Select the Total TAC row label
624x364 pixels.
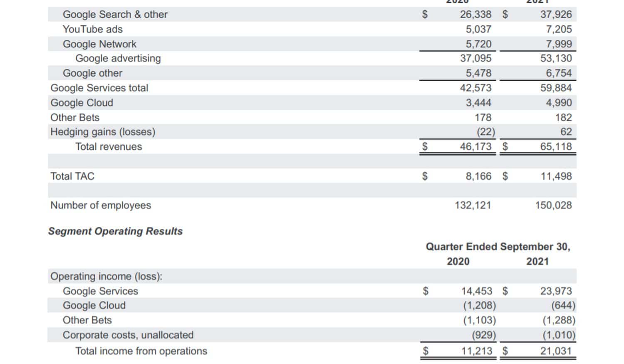pos(72,176)
